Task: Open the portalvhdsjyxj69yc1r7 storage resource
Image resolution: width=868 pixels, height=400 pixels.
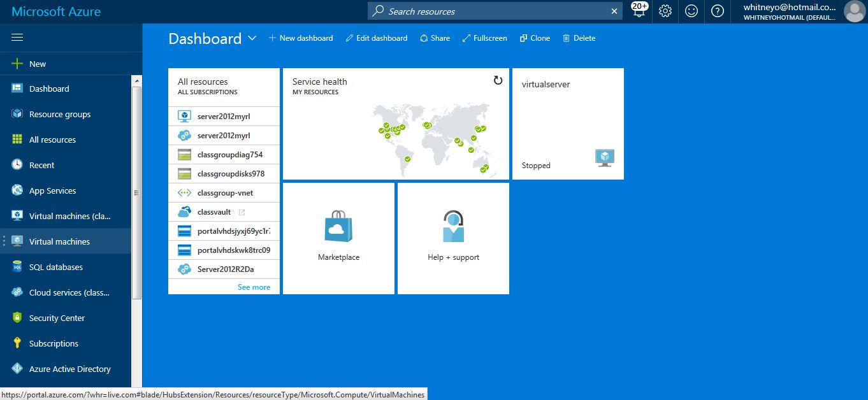Action: pos(224,231)
